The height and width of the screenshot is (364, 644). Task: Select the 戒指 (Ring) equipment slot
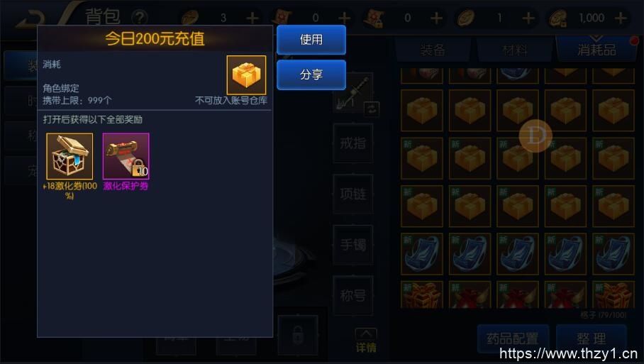[352, 143]
